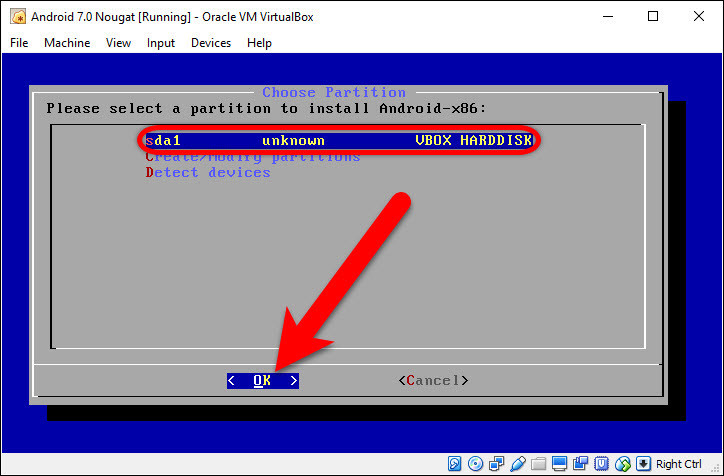Click the CPU virtualization status icon
Image resolution: width=724 pixels, height=476 pixels.
[x=602, y=463]
